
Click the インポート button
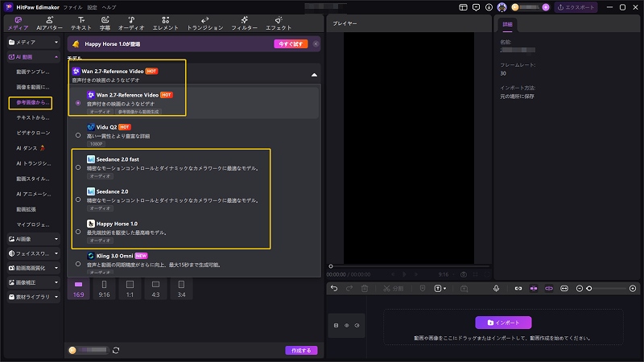503,323
